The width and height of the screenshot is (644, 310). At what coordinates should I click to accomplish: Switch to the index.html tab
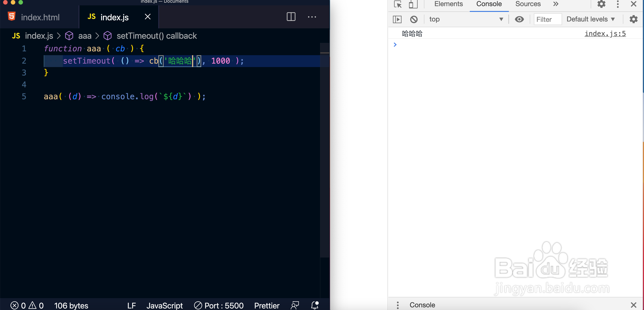40,17
